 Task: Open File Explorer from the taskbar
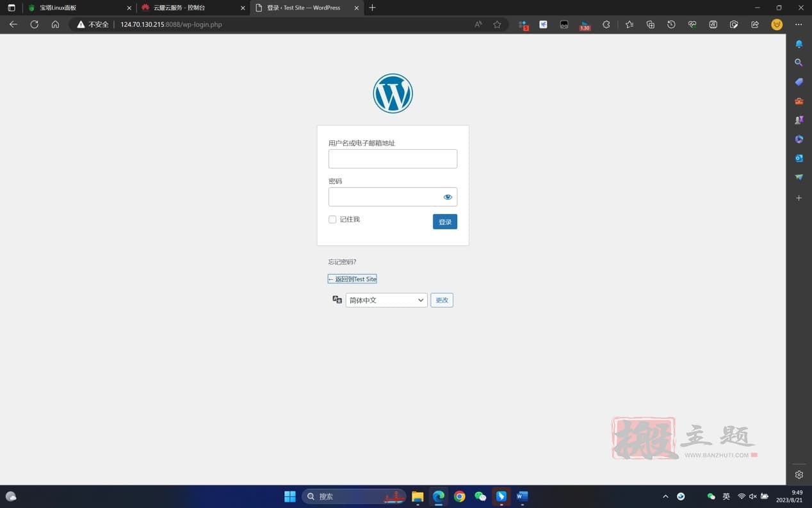[x=418, y=496]
